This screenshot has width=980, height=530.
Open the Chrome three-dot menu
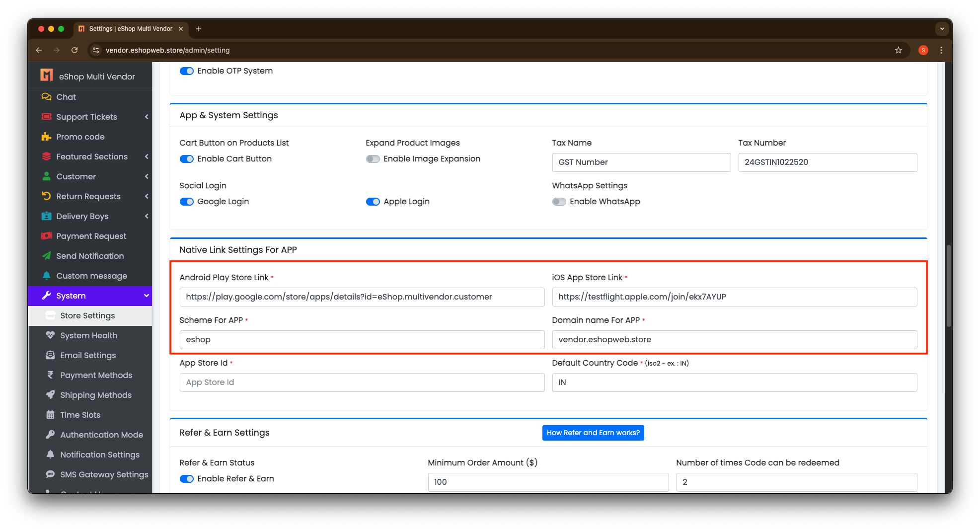pos(941,50)
